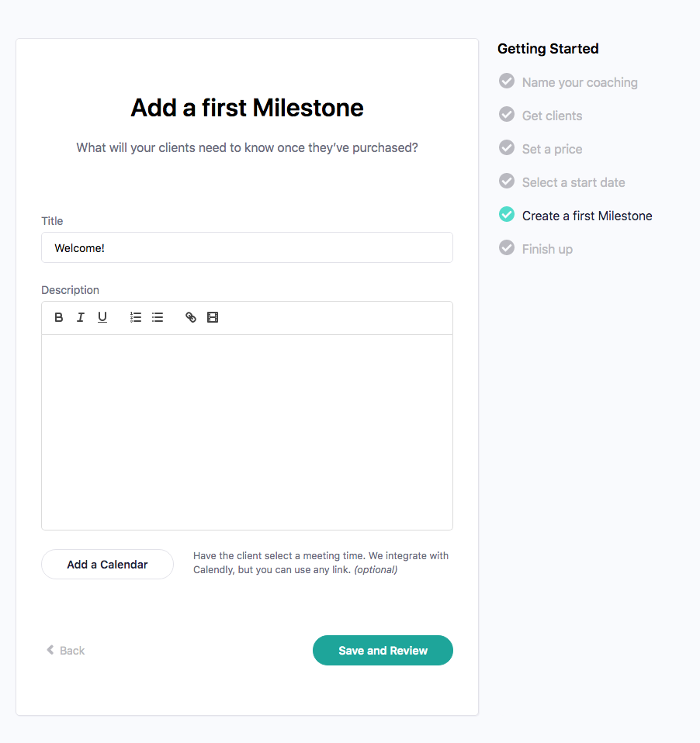
Task: Click the Title field containing 'Welcome!'
Action: pyautogui.click(x=247, y=248)
